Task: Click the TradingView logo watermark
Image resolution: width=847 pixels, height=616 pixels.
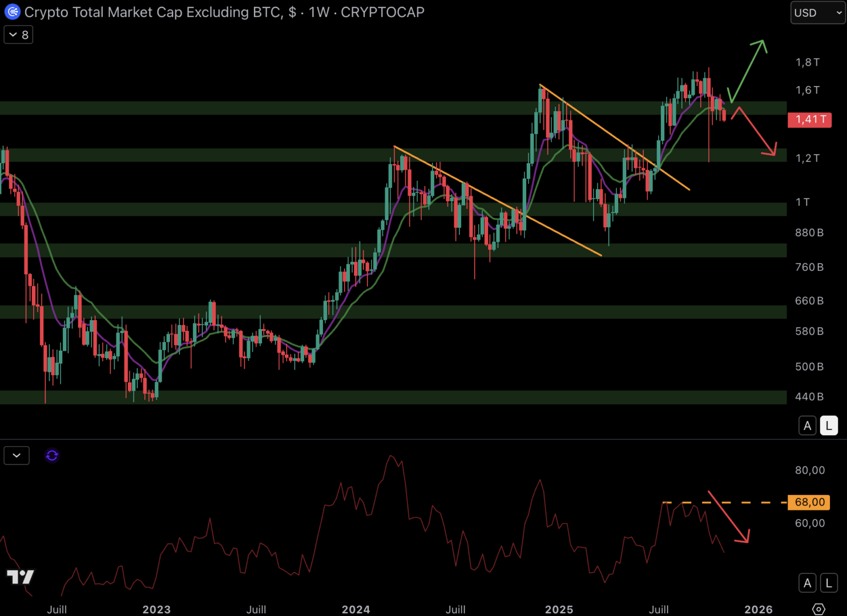Action: pos(21,577)
